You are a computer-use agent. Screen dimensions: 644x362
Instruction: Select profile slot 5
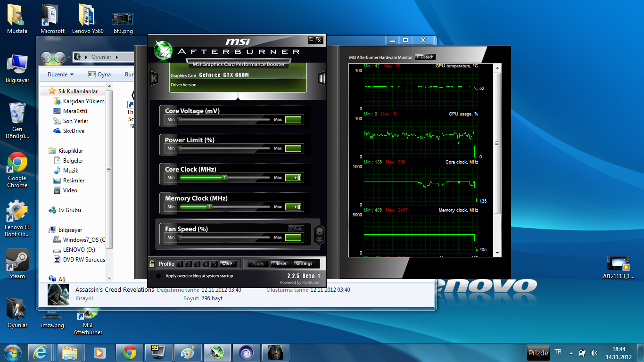215,264
